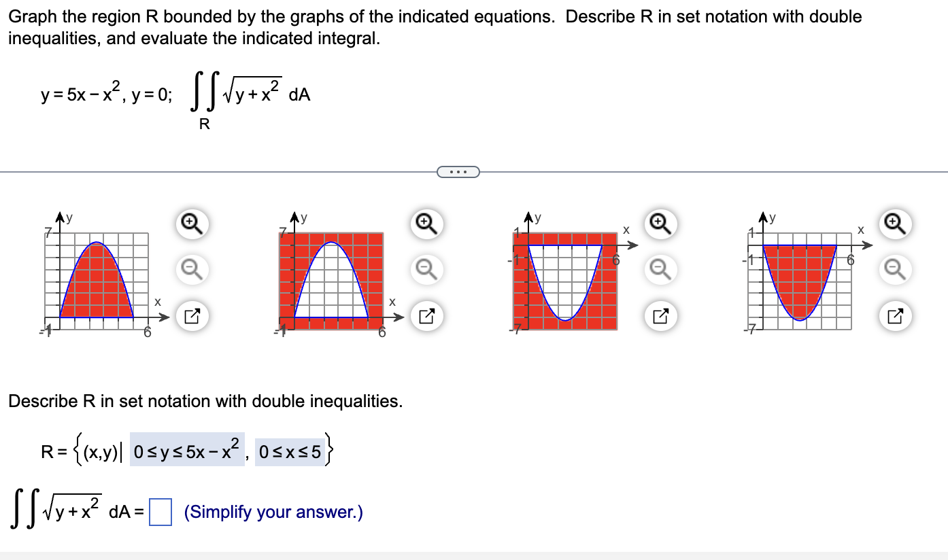Open the first graph in an enlarged view
This screenshot has width=948, height=560.
click(x=190, y=315)
